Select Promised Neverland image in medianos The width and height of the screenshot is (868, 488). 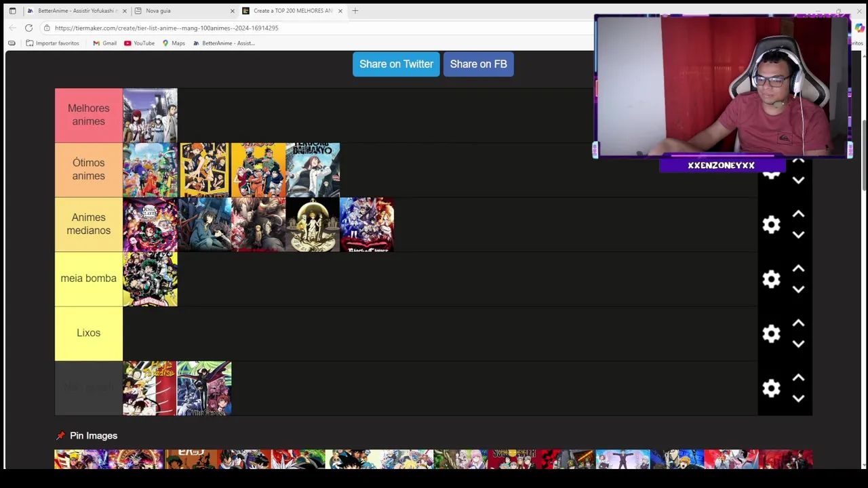[313, 224]
